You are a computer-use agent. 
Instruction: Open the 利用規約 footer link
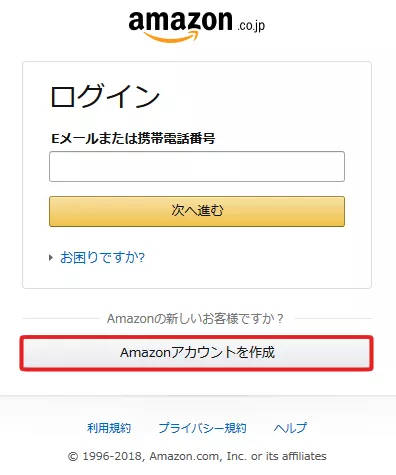(109, 428)
